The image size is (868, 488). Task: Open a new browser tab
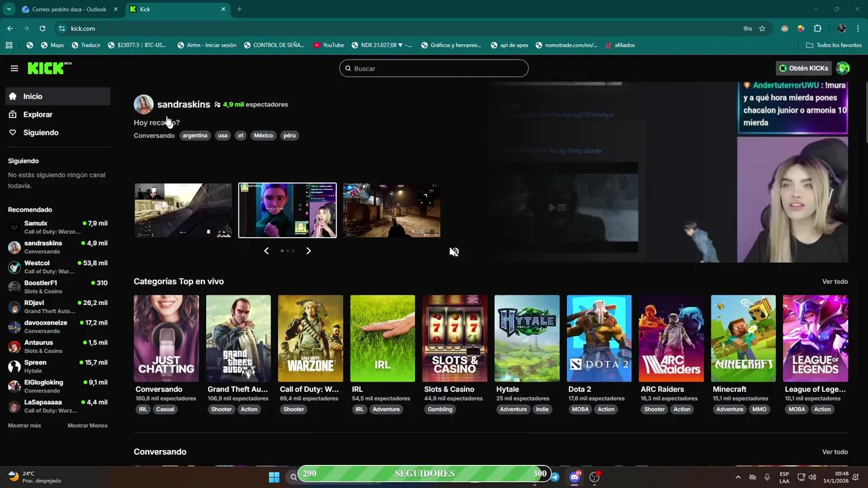239,9
